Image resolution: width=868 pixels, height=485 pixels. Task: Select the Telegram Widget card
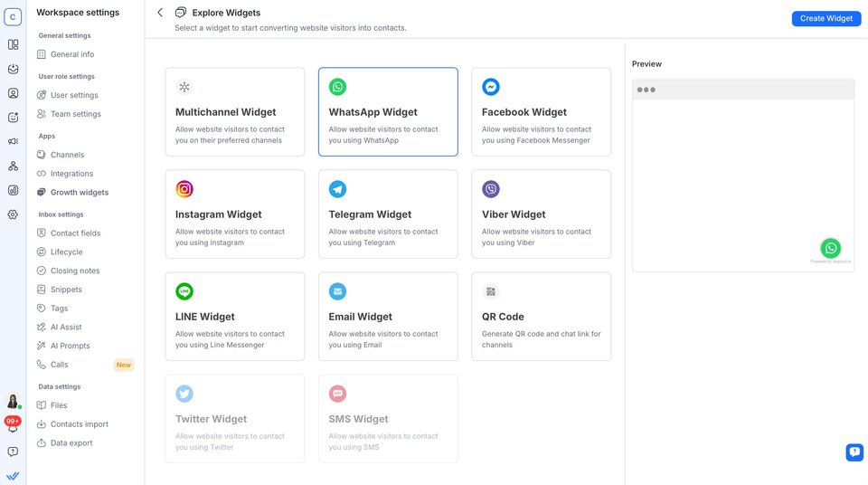point(388,214)
